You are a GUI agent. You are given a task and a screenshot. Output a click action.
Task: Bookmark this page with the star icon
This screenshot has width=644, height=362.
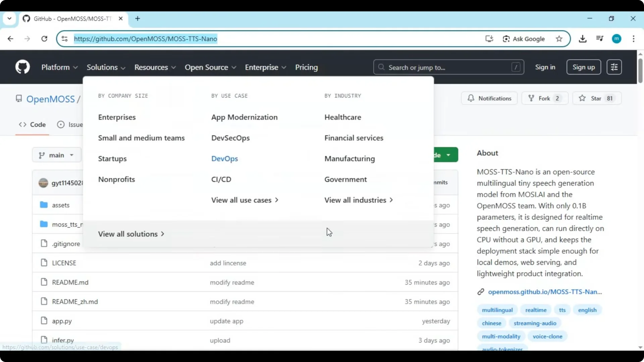(559, 39)
